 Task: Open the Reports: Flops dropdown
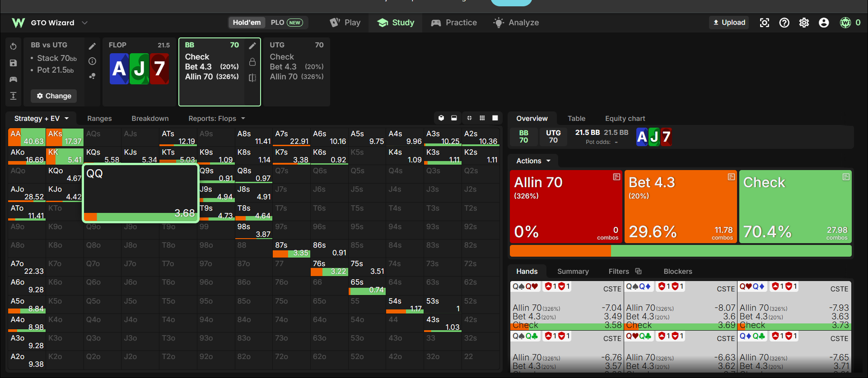(217, 118)
